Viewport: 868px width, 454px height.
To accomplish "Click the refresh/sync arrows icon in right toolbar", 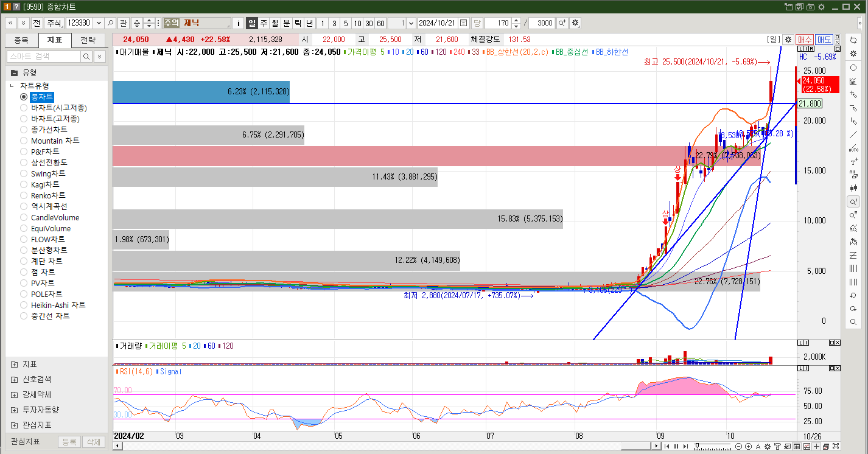I will click(x=853, y=40).
